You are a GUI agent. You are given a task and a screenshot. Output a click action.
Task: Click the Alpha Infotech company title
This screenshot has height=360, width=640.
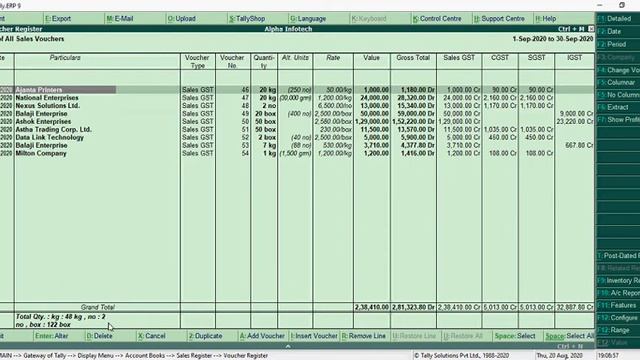[x=288, y=29]
